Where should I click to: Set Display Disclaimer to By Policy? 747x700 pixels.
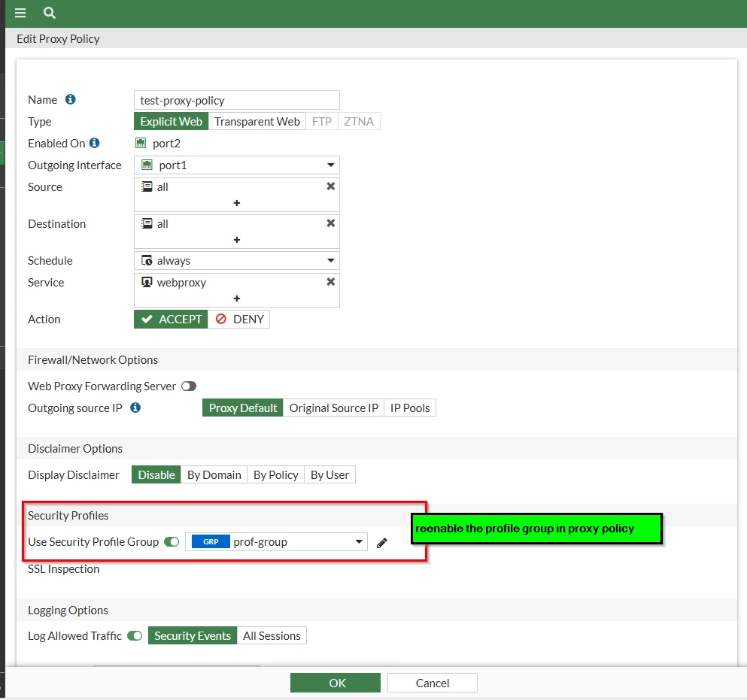pyautogui.click(x=276, y=474)
